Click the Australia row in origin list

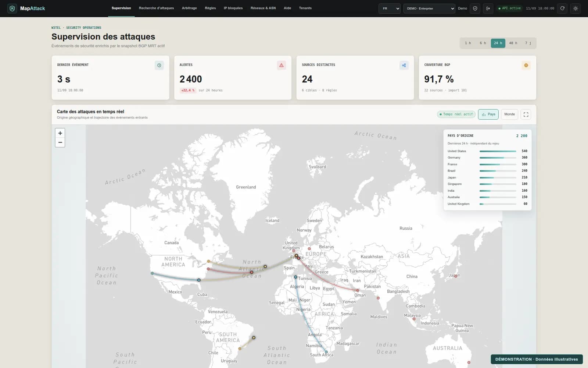tap(487, 197)
